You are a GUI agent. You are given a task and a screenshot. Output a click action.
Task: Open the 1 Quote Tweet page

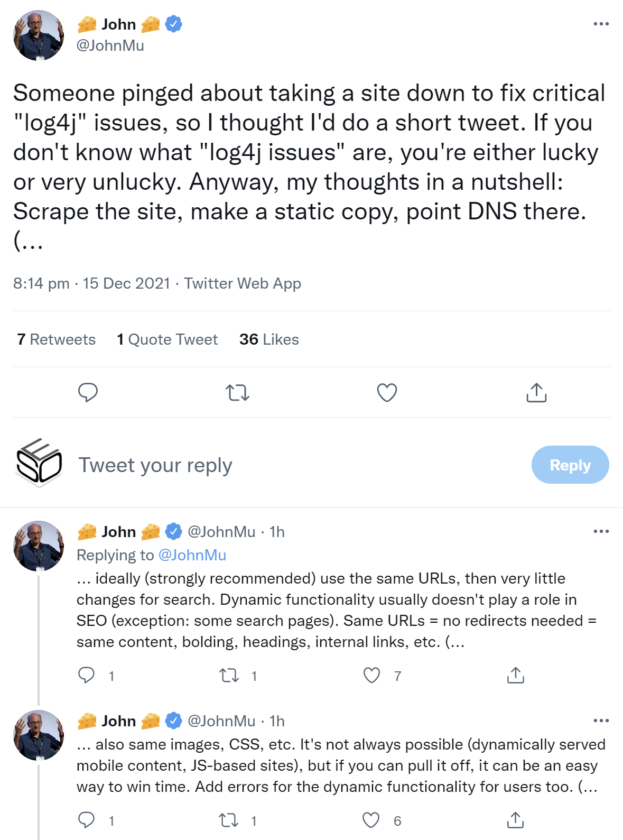(167, 339)
